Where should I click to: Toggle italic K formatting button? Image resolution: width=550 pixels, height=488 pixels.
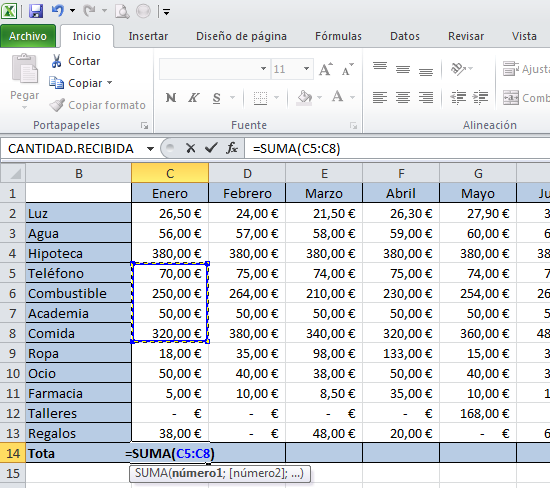coord(194,98)
